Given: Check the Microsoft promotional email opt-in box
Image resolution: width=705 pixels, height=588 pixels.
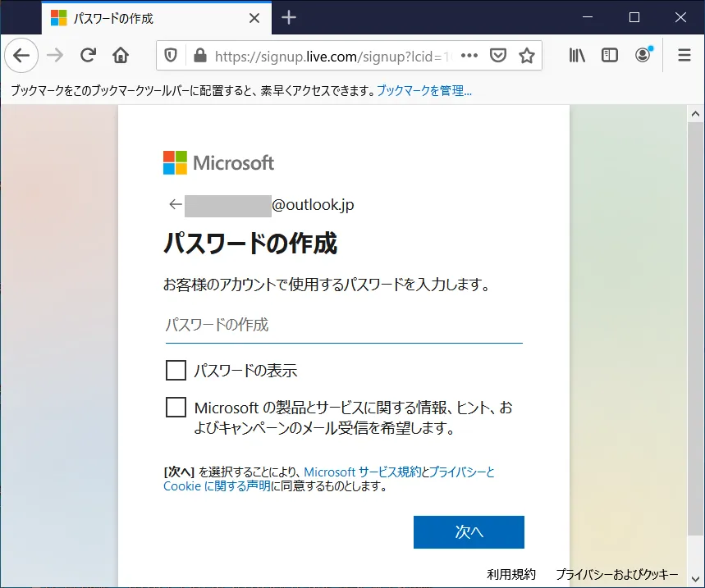Looking at the screenshot, I should click(176, 408).
